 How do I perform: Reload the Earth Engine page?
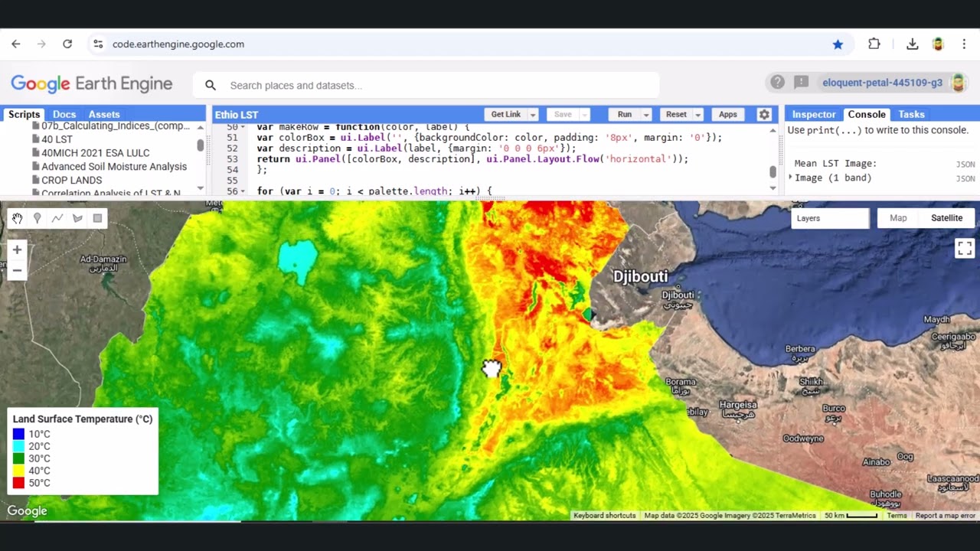[x=67, y=44]
